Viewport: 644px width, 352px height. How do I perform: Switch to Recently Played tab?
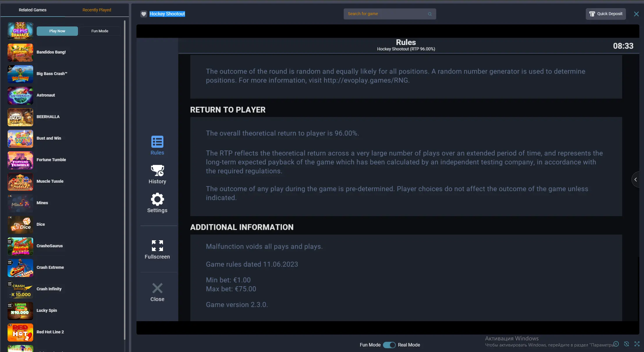97,10
